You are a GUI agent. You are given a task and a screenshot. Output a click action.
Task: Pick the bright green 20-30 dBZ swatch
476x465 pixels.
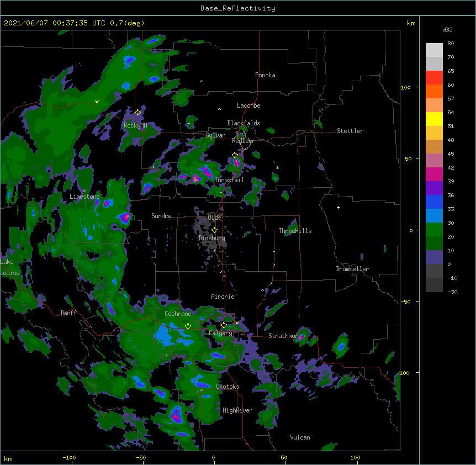[x=434, y=230]
